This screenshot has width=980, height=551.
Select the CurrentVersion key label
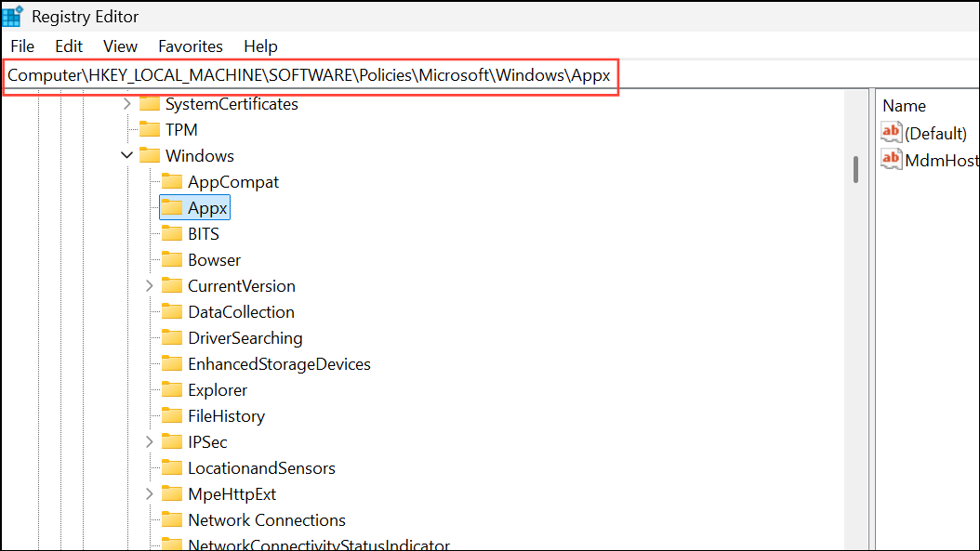click(242, 286)
